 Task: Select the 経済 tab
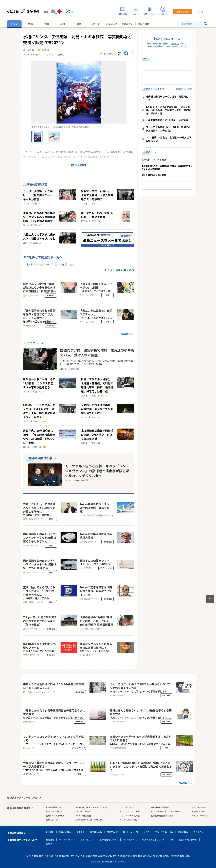(x=63, y=24)
